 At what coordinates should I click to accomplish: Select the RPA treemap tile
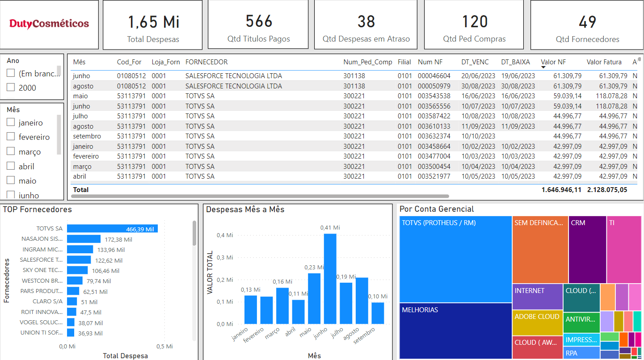click(x=581, y=353)
